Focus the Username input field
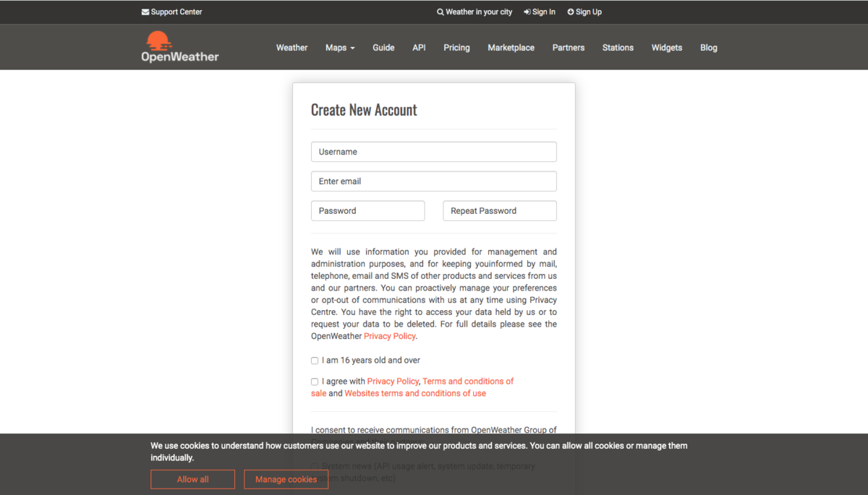Image resolution: width=868 pixels, height=495 pixels. [434, 152]
